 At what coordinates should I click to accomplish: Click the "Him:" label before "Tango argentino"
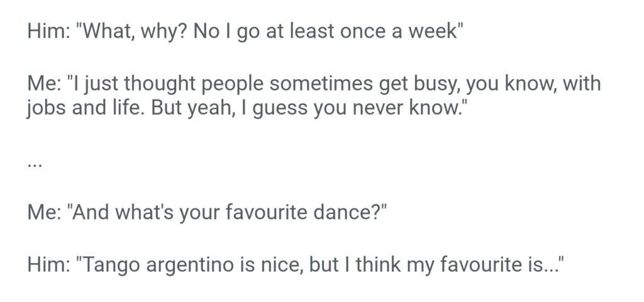pyautogui.click(x=45, y=266)
